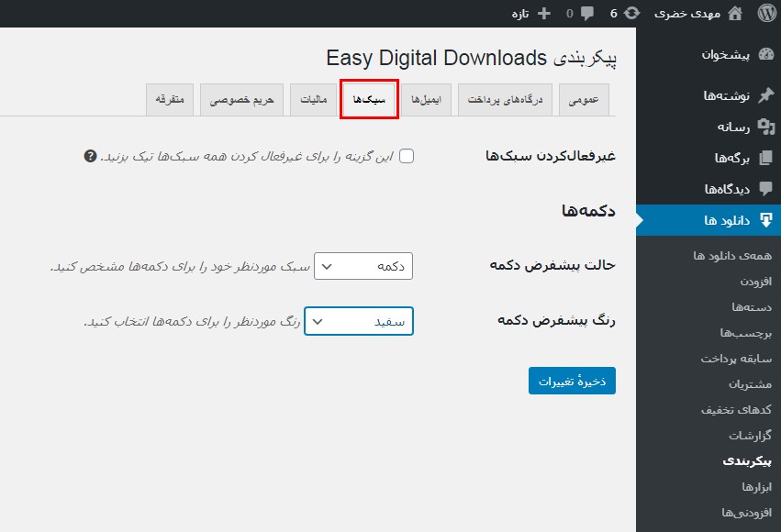Go to ابزارها submenu item
The image size is (781, 532).
coord(756,487)
